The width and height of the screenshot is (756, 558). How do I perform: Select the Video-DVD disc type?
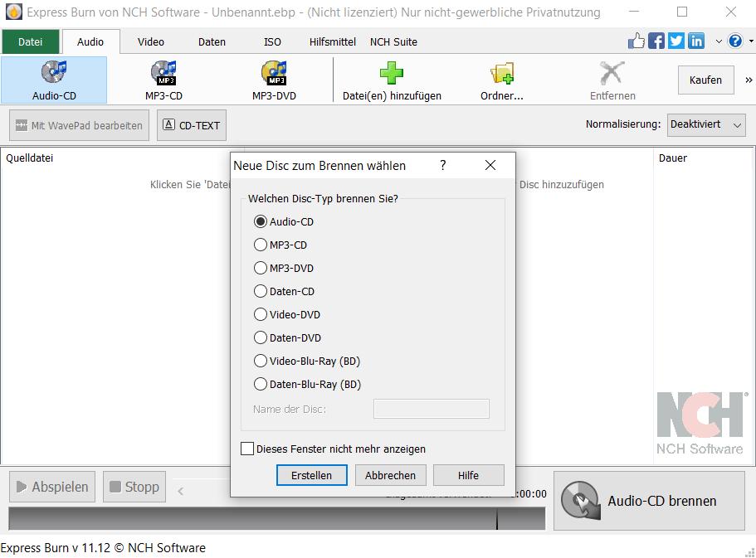(259, 314)
